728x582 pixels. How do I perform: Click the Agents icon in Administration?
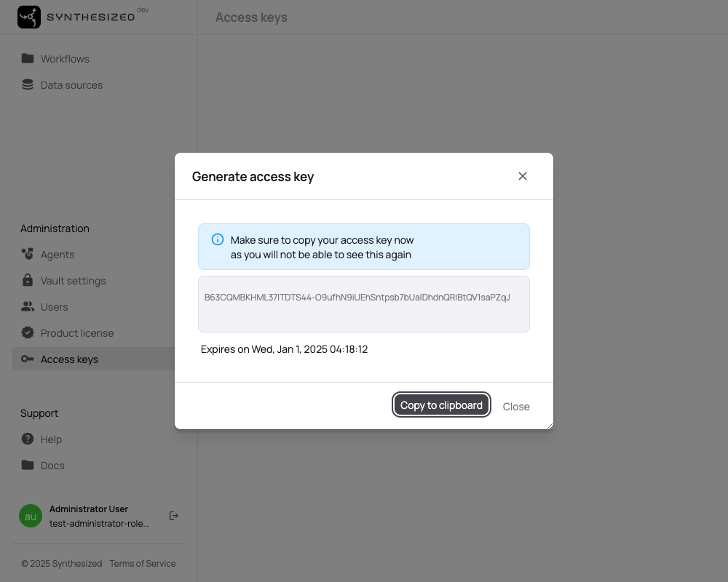coord(28,254)
